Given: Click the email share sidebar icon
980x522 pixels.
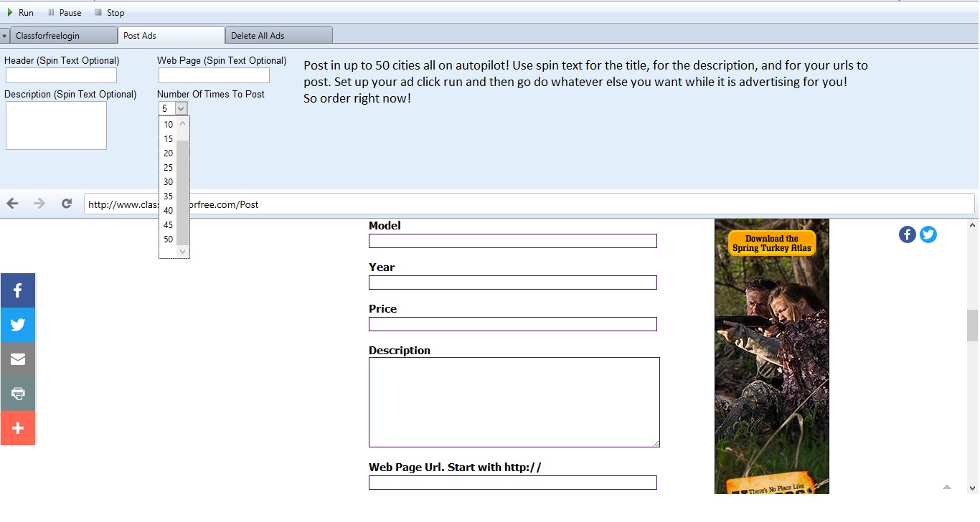Looking at the screenshot, I should [18, 359].
